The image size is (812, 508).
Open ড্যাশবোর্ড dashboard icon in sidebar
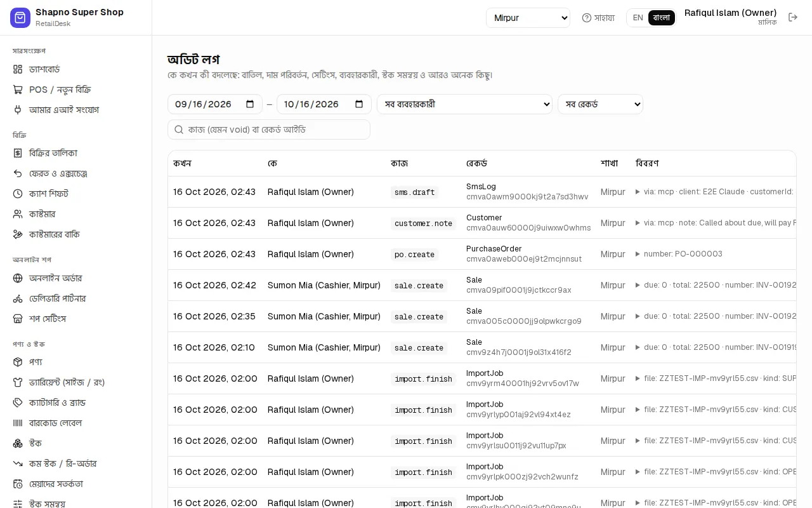click(x=18, y=69)
